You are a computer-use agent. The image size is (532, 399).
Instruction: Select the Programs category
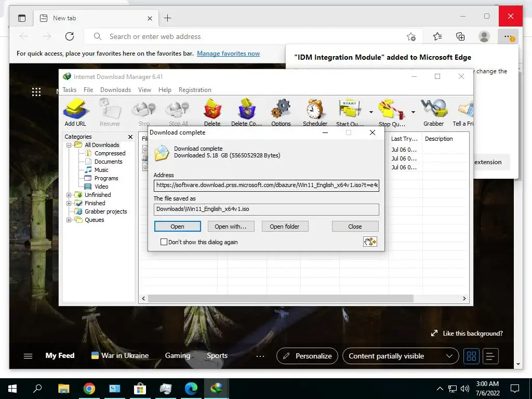(x=106, y=179)
